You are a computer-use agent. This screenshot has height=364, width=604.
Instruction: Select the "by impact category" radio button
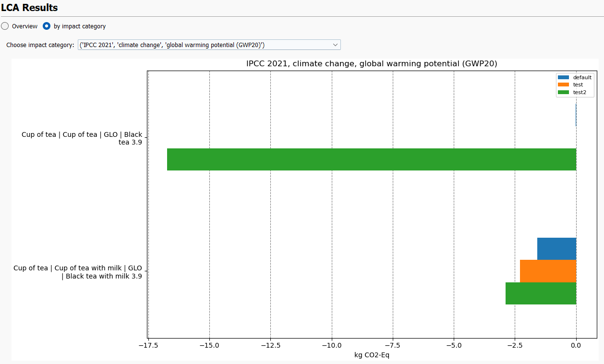46,26
